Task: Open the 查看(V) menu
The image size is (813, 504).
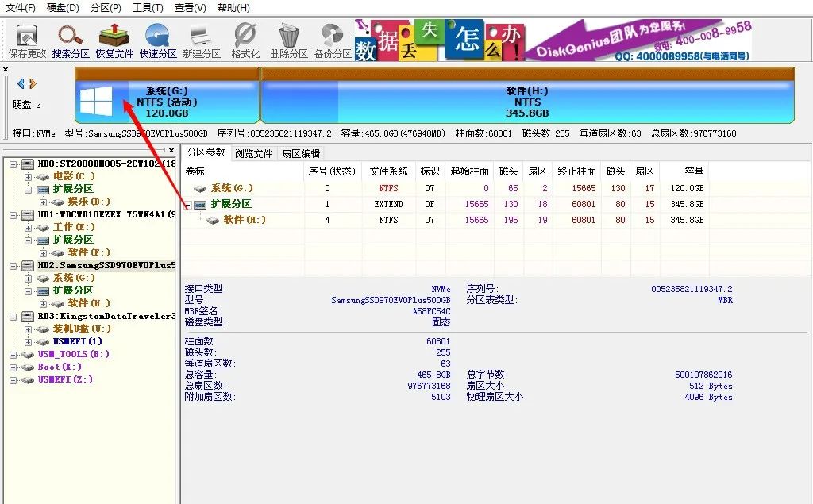Action: [191, 8]
